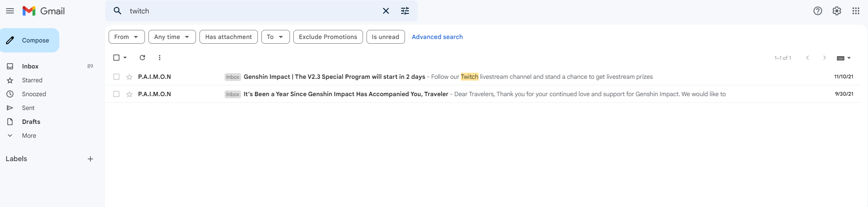Star the V2.3 Special Program email
This screenshot has height=207, width=868.
129,77
